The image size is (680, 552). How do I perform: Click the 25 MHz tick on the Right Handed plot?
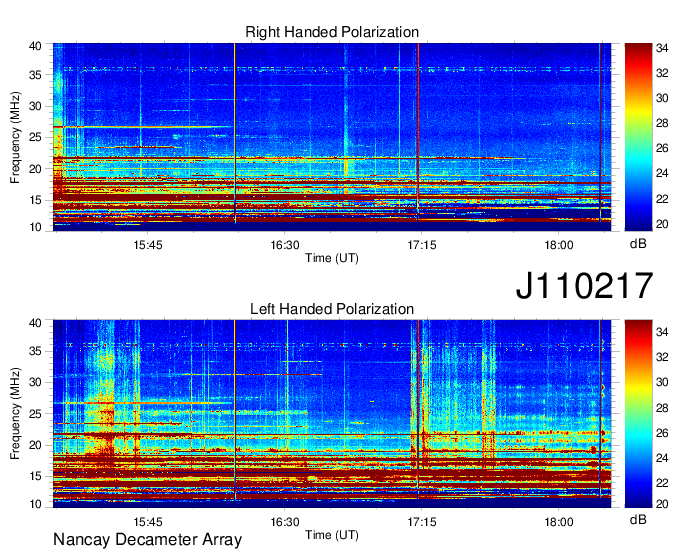[35, 137]
